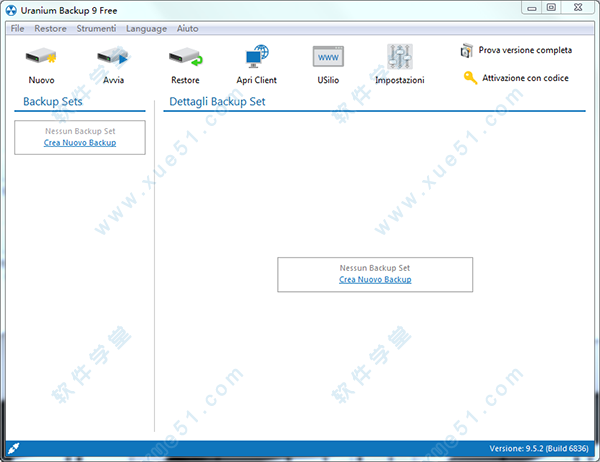Screen dimensions: 600x462
Task: Click the Uranium Backup title bar logo
Action: tap(11, 10)
